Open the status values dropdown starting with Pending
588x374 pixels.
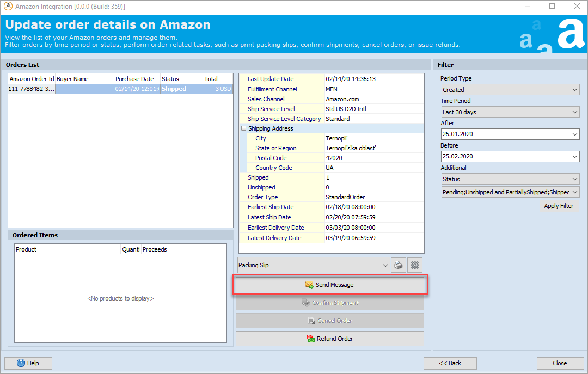pos(510,192)
